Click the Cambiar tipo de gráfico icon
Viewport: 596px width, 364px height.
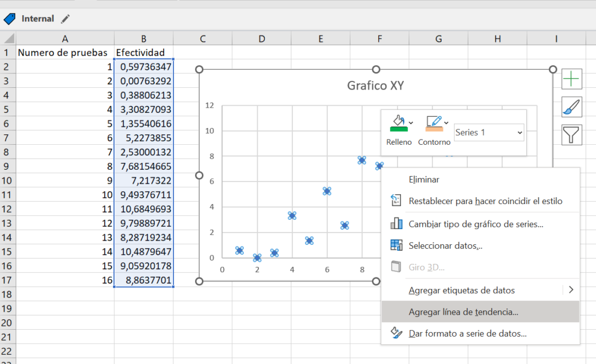pos(396,223)
